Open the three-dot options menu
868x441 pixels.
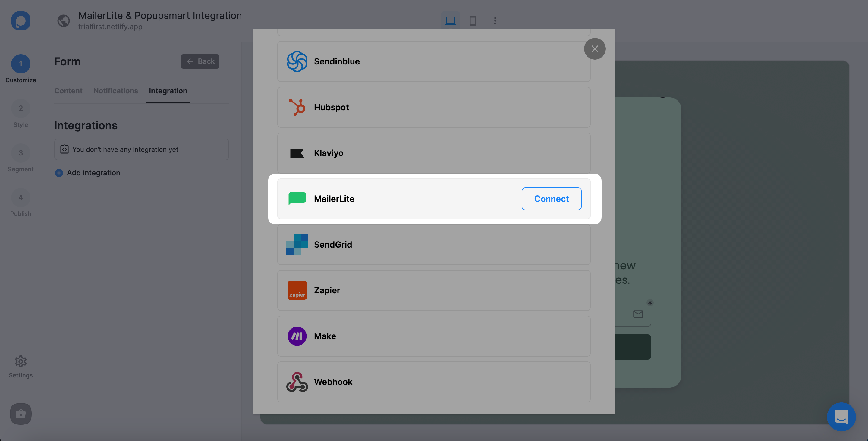pos(495,21)
